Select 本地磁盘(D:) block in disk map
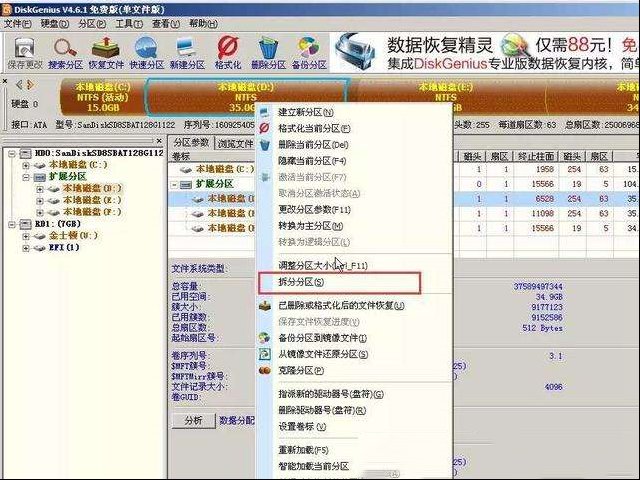This screenshot has width=640, height=480. point(246,96)
